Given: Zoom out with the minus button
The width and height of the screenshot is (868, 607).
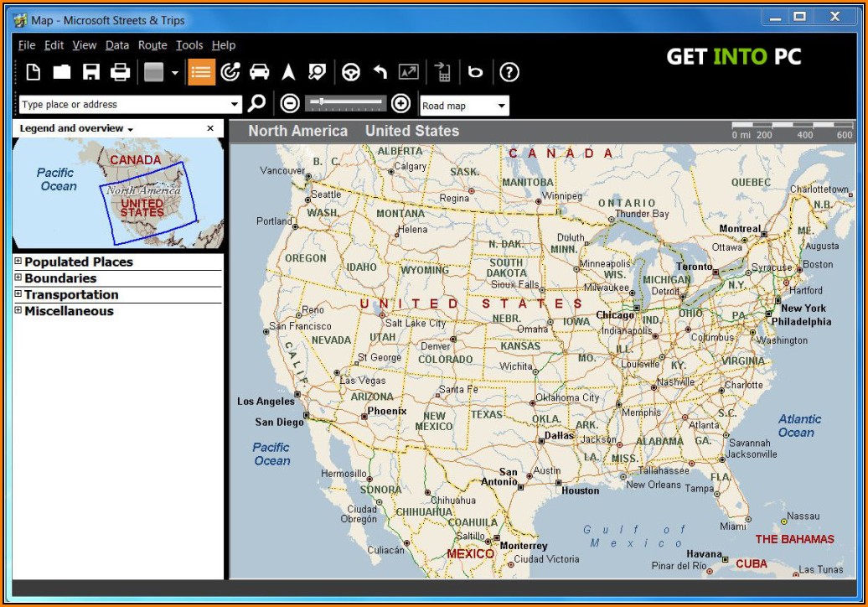Looking at the screenshot, I should 290,104.
